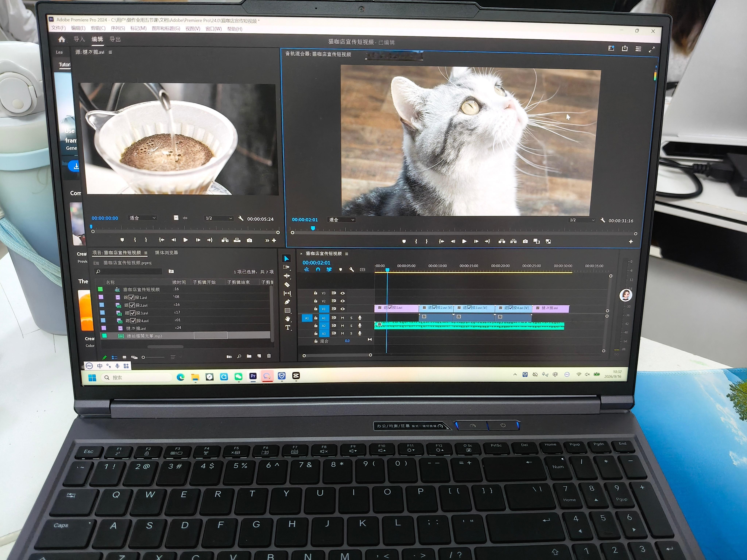Click the 名称 column header
Viewport: 747px width, 560px height.
111,282
